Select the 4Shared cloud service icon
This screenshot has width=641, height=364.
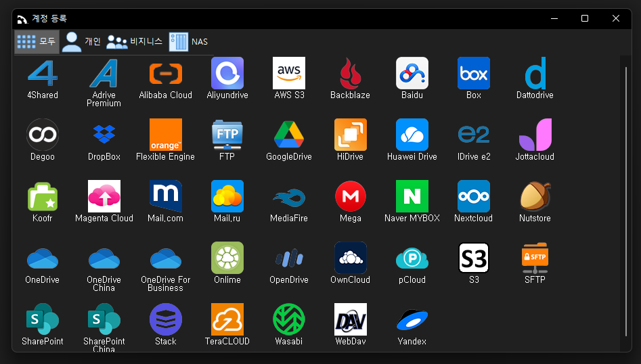(x=43, y=74)
